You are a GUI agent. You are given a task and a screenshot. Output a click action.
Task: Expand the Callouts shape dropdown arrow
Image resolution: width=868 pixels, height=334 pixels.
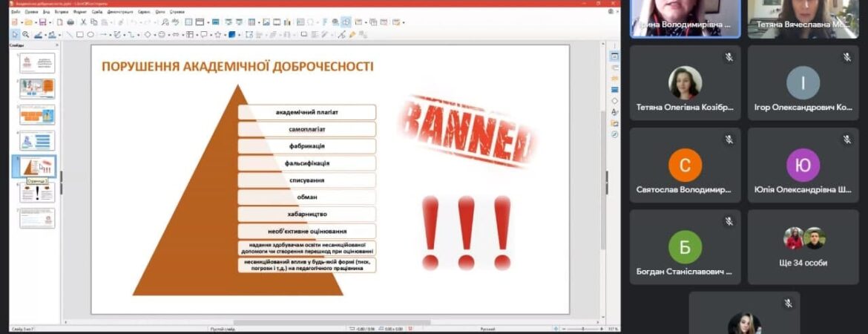click(211, 34)
